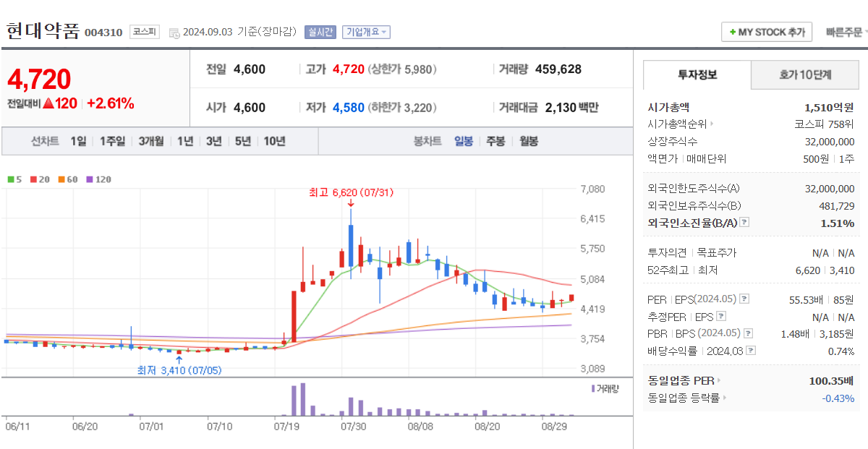Open the help icon next to 배당수익률 2024.03
Viewport: 868px width, 449px height.
[x=751, y=351]
